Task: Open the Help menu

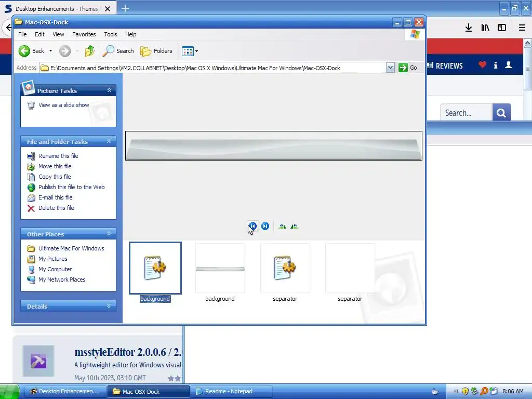Action: pos(130,34)
